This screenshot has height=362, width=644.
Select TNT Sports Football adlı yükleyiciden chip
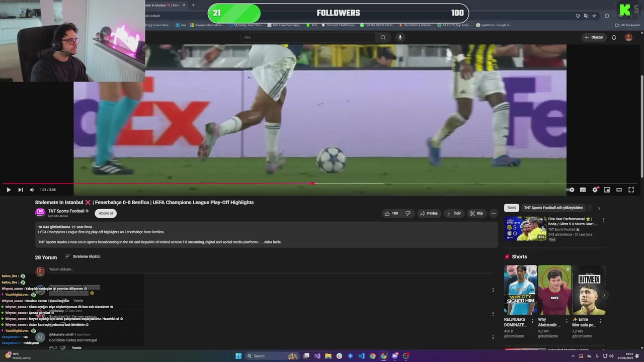click(553, 208)
